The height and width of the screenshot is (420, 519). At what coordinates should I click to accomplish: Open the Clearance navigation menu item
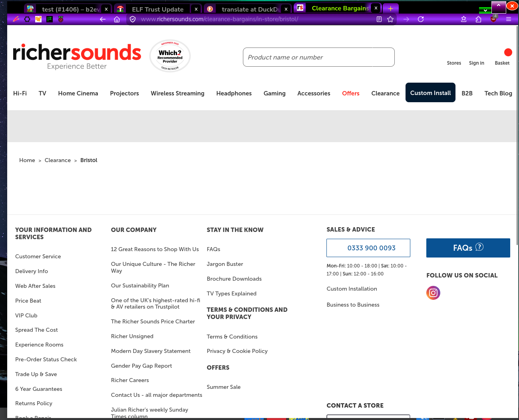tap(385, 93)
